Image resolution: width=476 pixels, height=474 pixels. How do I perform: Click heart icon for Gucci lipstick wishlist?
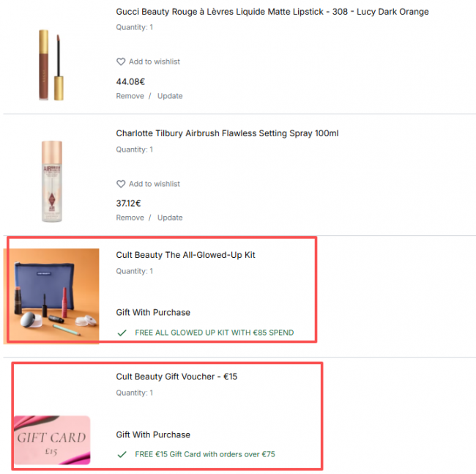click(x=121, y=62)
